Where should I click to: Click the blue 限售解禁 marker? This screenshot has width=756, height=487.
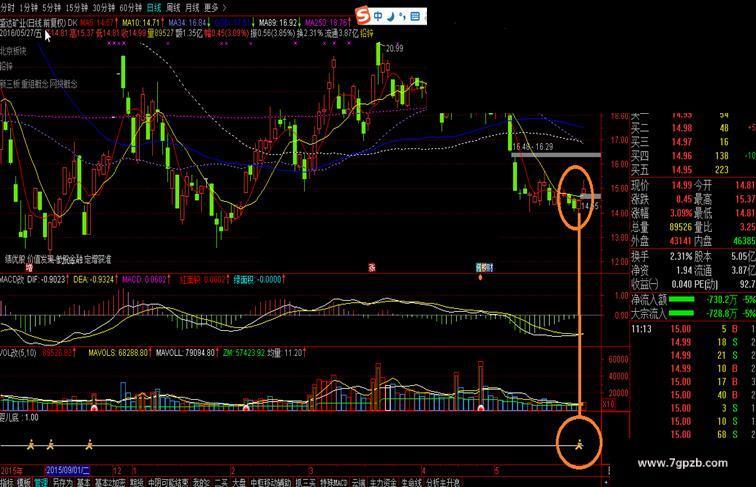tap(484, 267)
